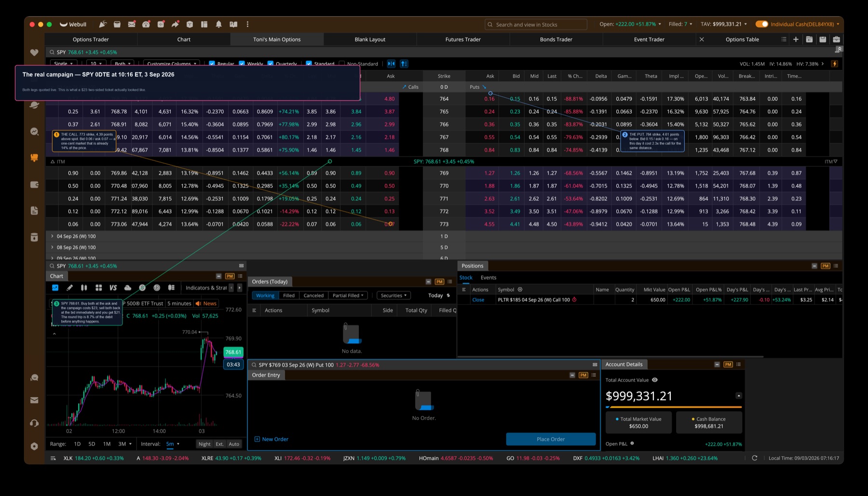Toggle the Weekly options checkbox
The width and height of the screenshot is (868, 496).
pos(242,64)
